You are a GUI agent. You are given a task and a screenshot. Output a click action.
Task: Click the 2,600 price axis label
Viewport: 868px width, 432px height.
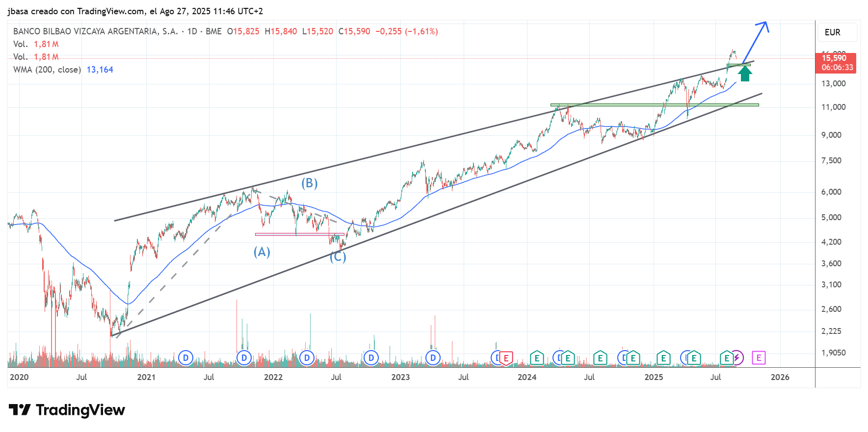click(x=832, y=309)
